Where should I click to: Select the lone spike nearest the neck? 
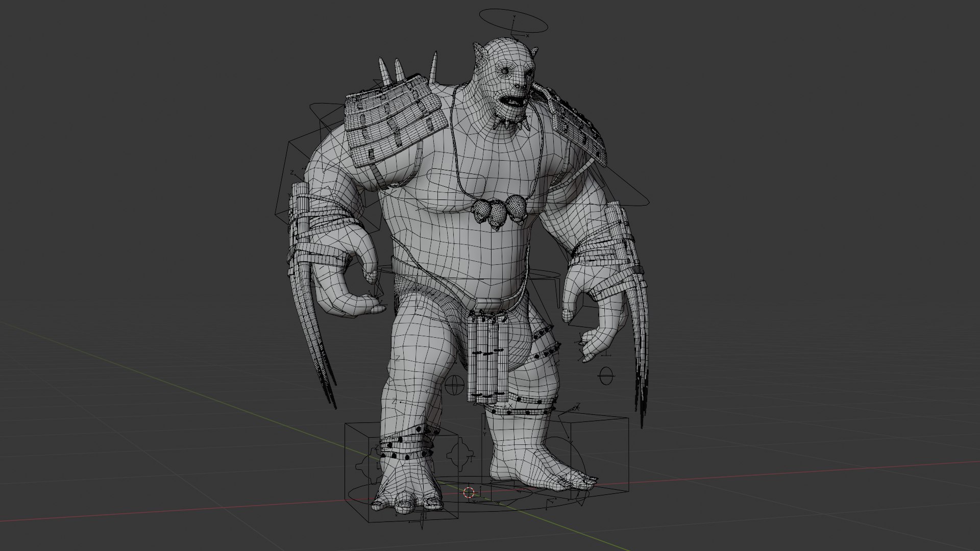[435, 68]
